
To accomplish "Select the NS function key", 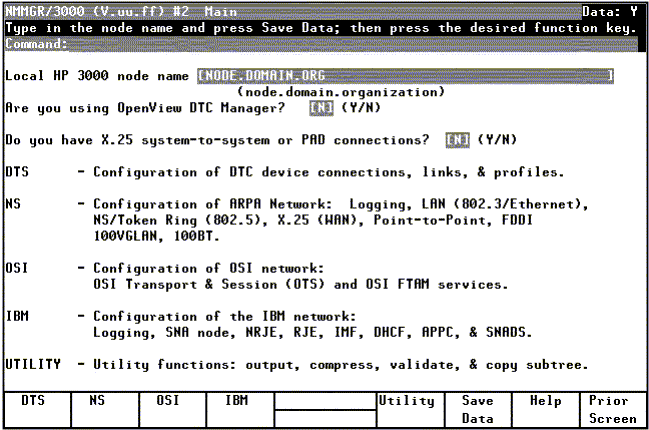I will [105, 409].
